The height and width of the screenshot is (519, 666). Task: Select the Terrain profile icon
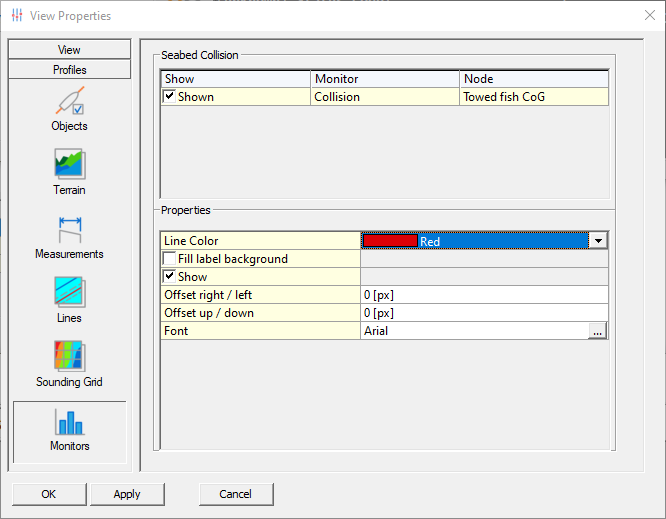(x=69, y=165)
